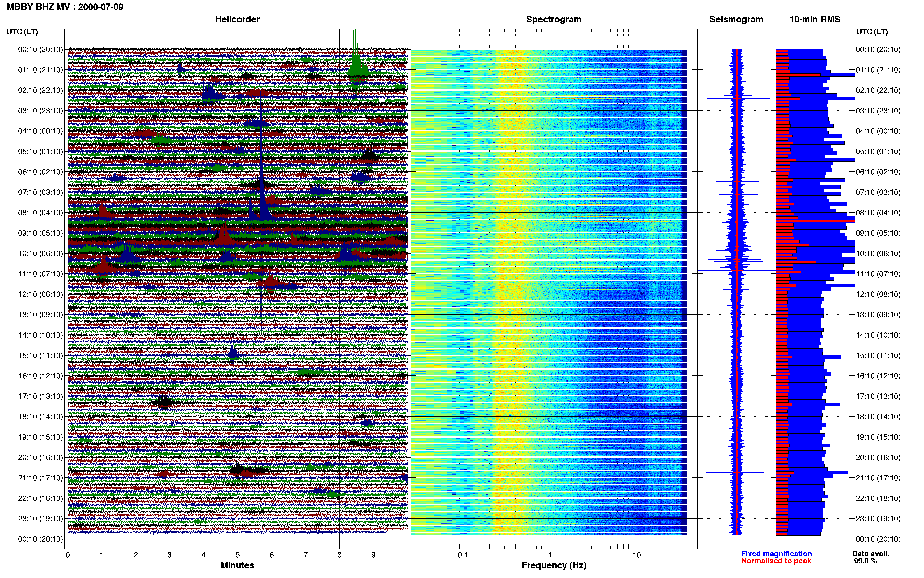Click left time label '04:10 (00:10)'
The image size is (924, 578).
click(40, 131)
